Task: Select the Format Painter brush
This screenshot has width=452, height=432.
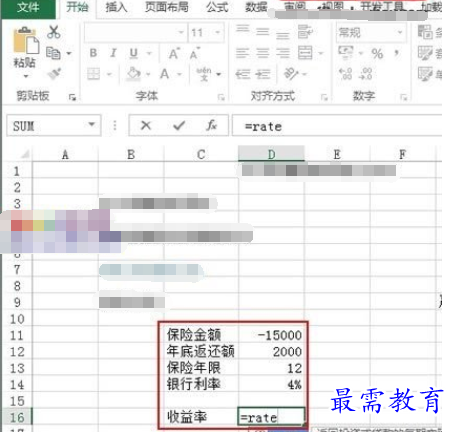Action: click(54, 74)
